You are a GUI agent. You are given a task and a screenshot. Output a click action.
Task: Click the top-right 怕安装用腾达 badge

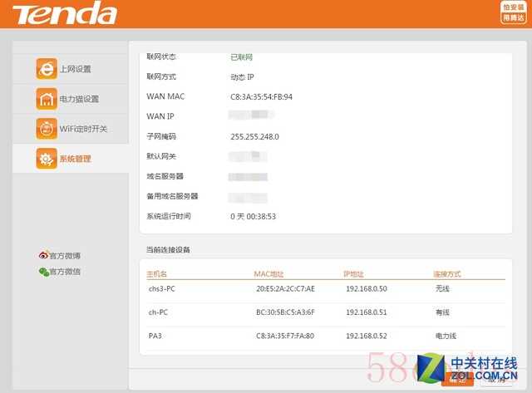click(x=513, y=12)
